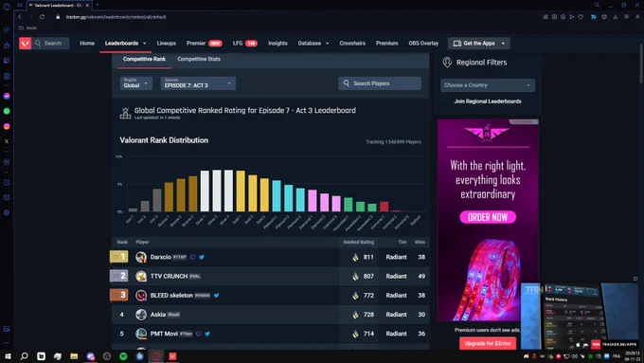644x363 pixels.
Task: Open Darxcio's player profile
Action: pyautogui.click(x=161, y=257)
